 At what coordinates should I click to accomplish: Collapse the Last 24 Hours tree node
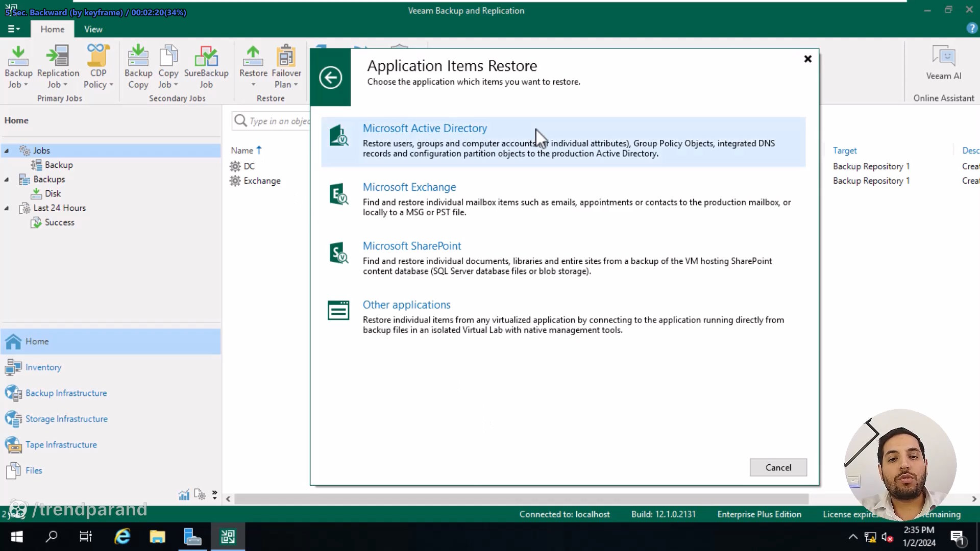coord(7,208)
